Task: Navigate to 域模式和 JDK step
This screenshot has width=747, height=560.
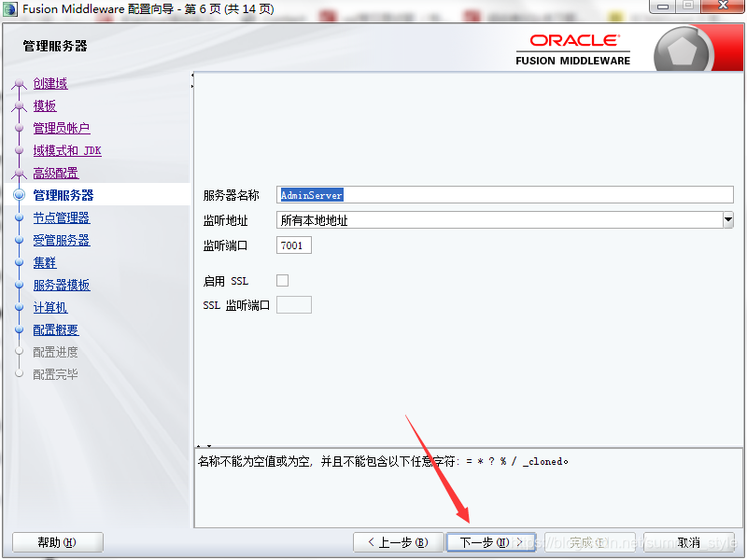Action: click(67, 150)
